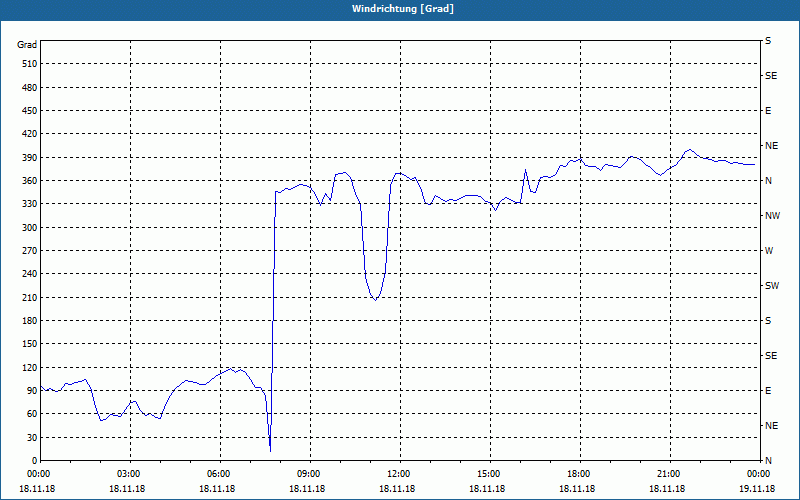Select the 30 y-axis tick label
Image resolution: width=800 pixels, height=500 pixels.
pos(32,437)
